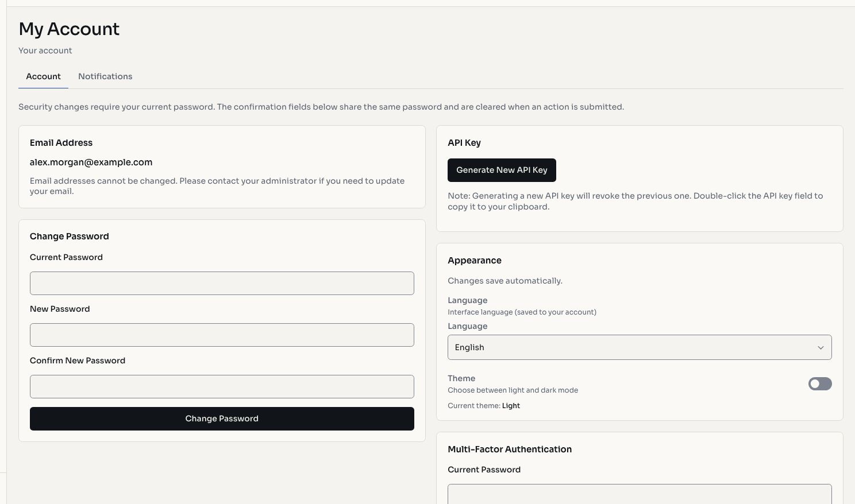Image resolution: width=855 pixels, height=504 pixels.
Task: Select the Confirm New Password field
Action: pos(222,387)
